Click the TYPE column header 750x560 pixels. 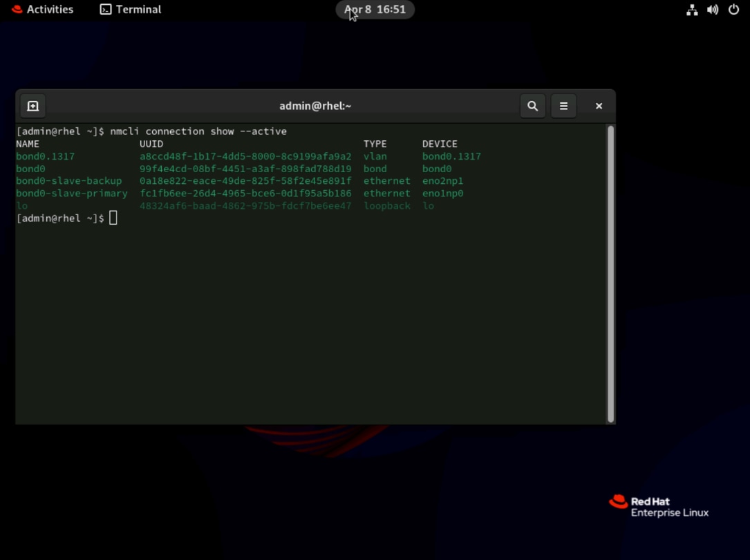375,144
